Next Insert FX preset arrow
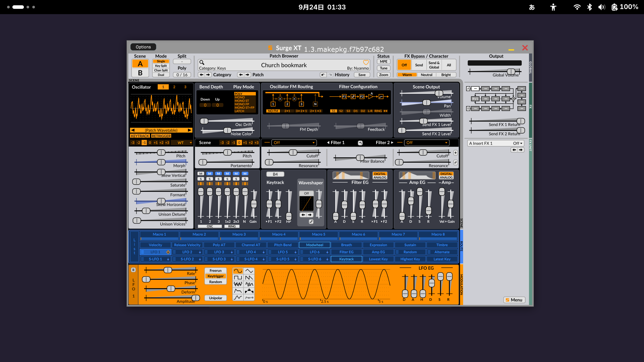Screen dimensions: 644x362 520,150
